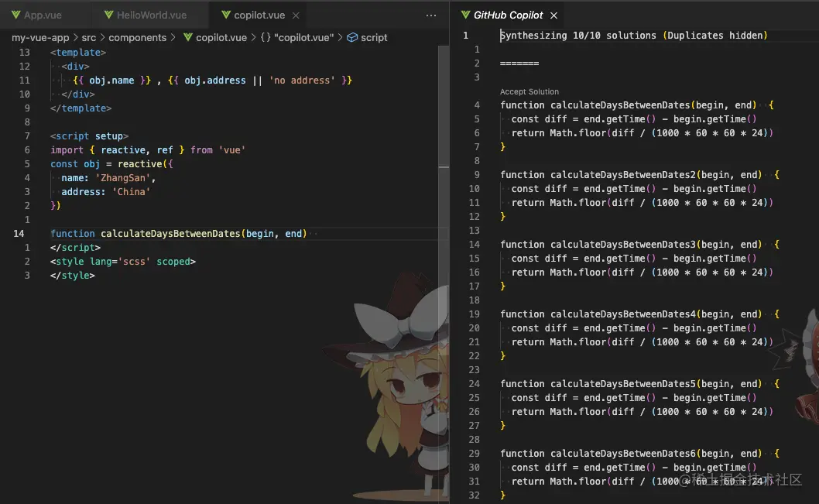
Task: Click the Synthesizing 10/10 solutions line
Action: click(633, 36)
